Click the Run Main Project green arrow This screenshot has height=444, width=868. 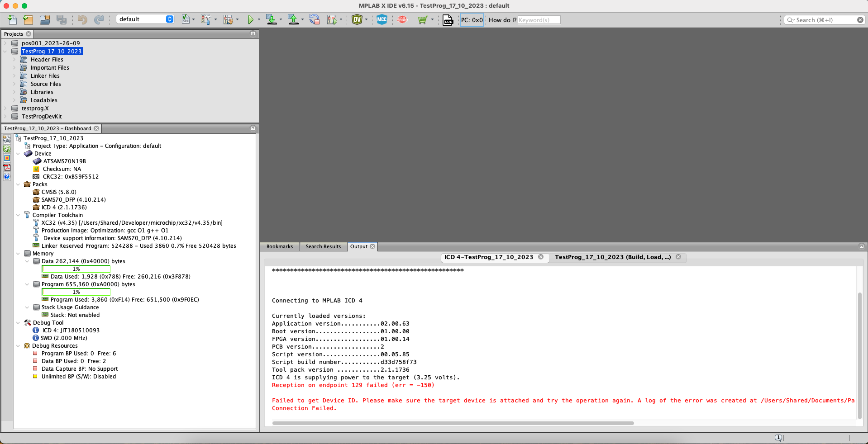(x=250, y=19)
